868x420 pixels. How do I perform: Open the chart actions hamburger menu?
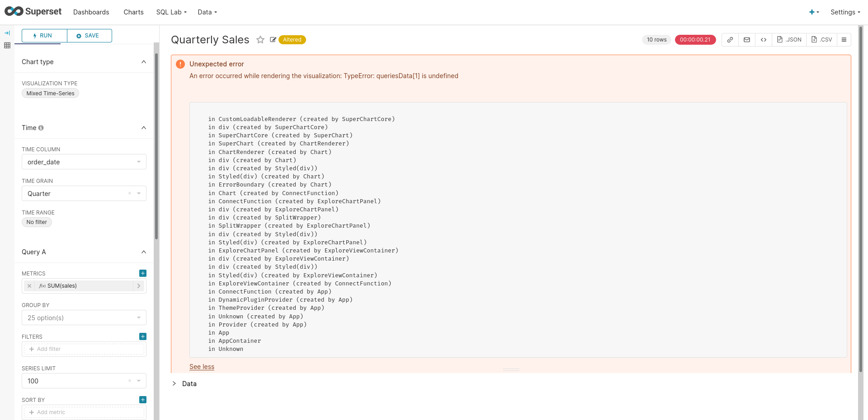point(844,40)
